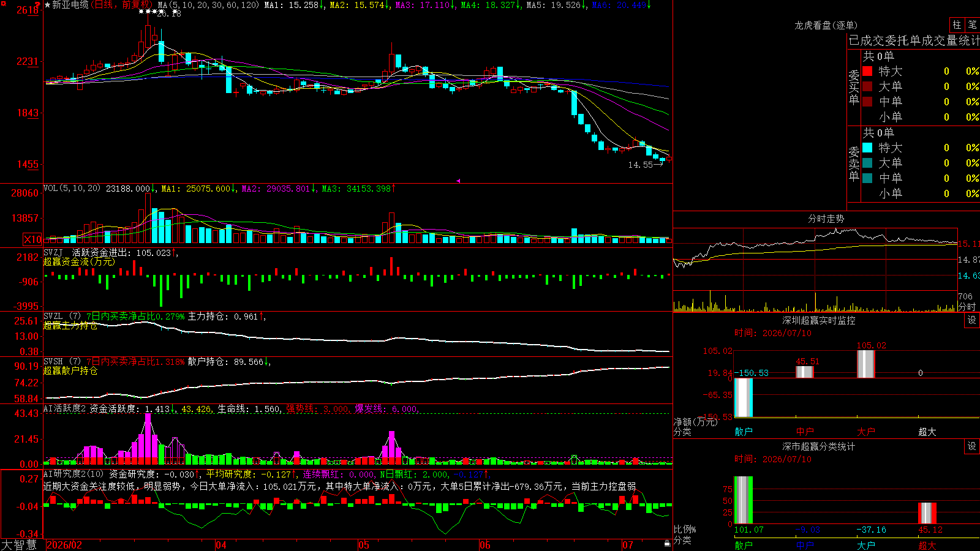Click the teal 大单 sell-order swatch
The width and height of the screenshot is (980, 551).
pyautogui.click(x=867, y=163)
